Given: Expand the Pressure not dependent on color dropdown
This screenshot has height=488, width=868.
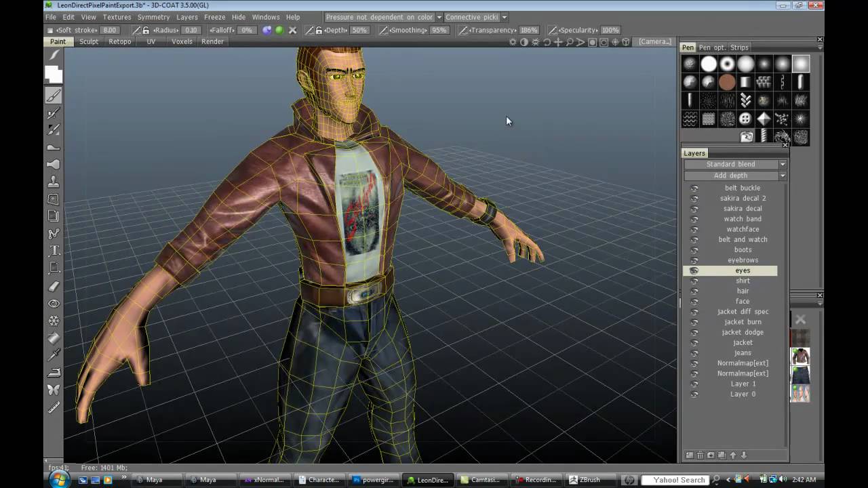Looking at the screenshot, I should click(439, 18).
